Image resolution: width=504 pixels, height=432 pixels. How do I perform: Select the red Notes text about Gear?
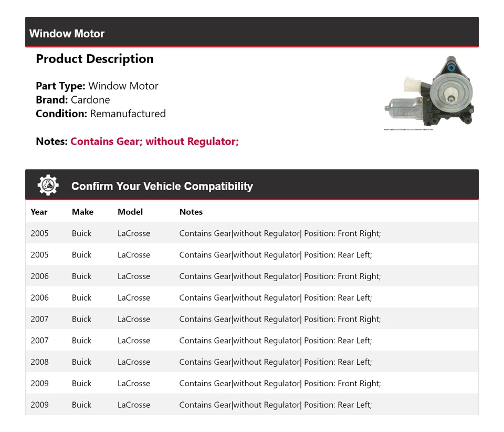[x=154, y=141]
